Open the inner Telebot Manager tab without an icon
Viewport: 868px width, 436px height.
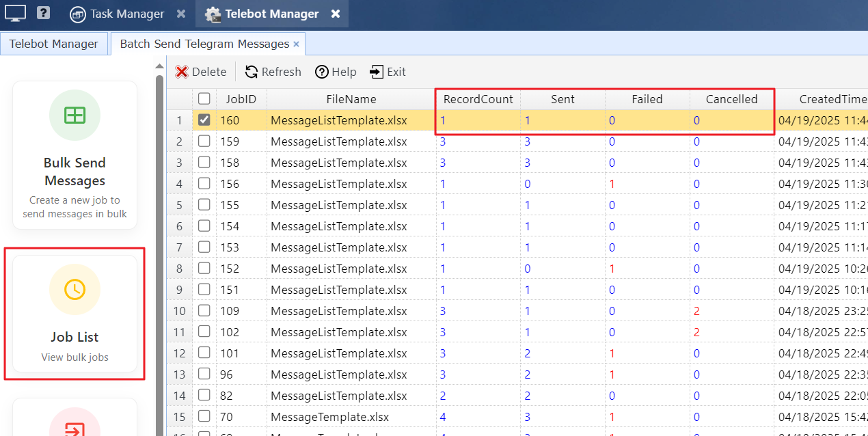click(x=54, y=44)
